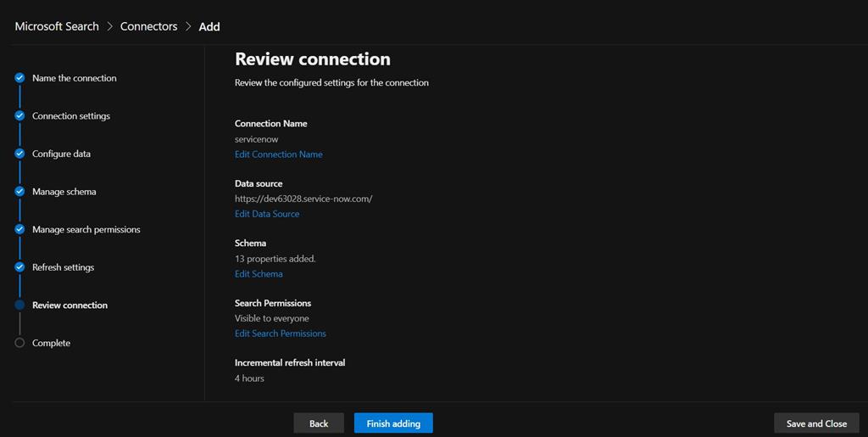The image size is (868, 437).
Task: Click the Review the configured settings subtitle
Action: 331,82
